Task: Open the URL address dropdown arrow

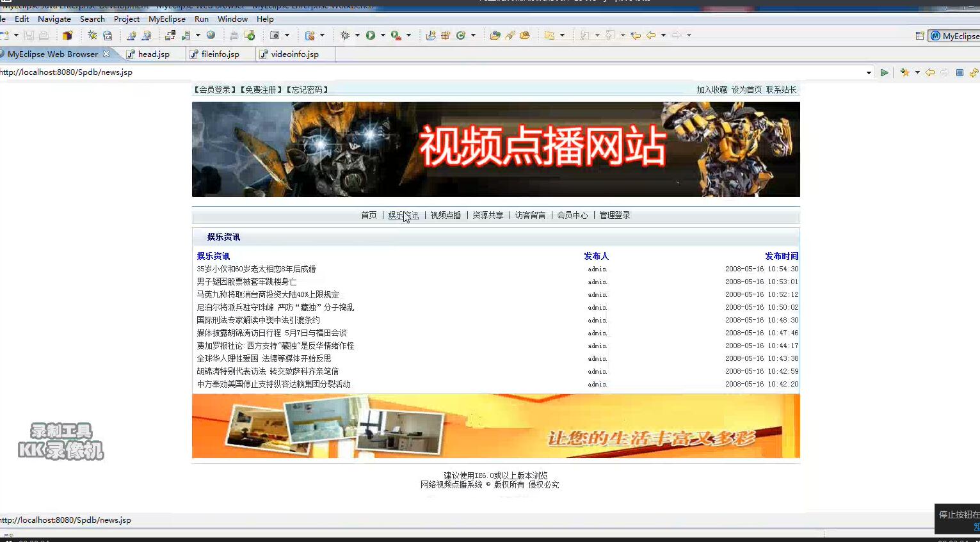Action: [x=869, y=73]
